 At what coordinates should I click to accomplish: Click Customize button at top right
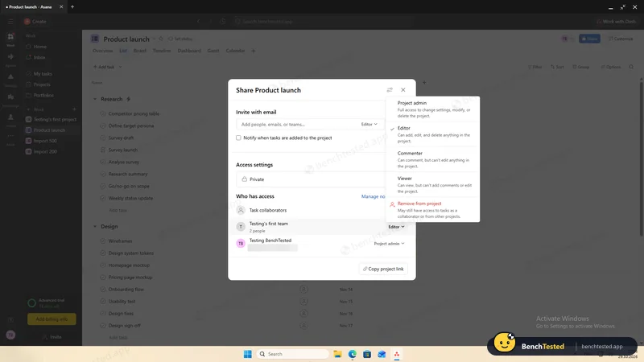621,39
